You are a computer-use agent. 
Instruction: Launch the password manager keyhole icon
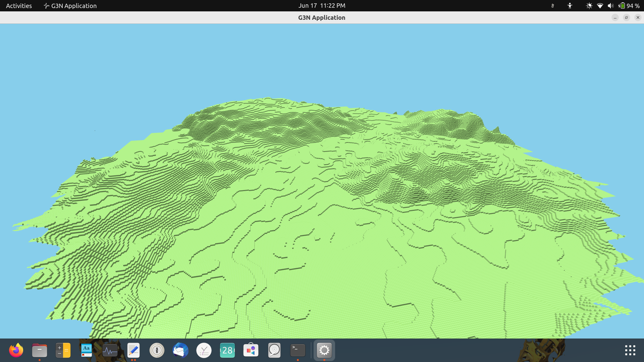[157, 351]
